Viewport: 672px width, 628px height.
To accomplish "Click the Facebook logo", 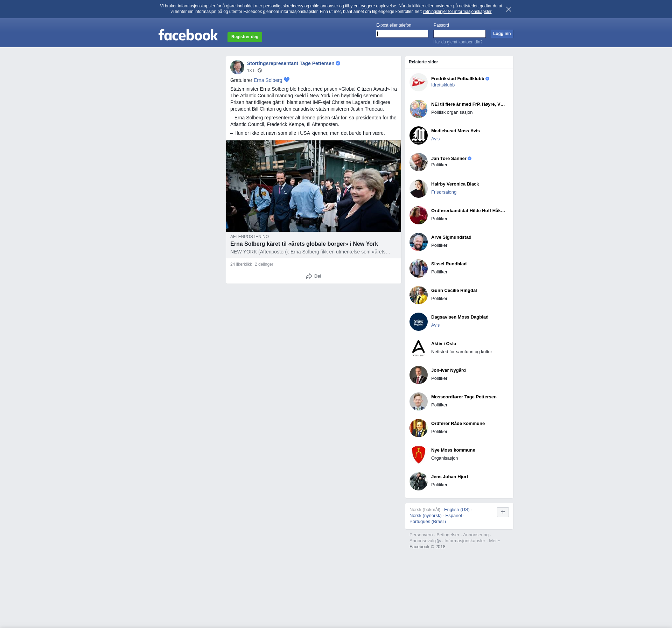I will coord(188,35).
